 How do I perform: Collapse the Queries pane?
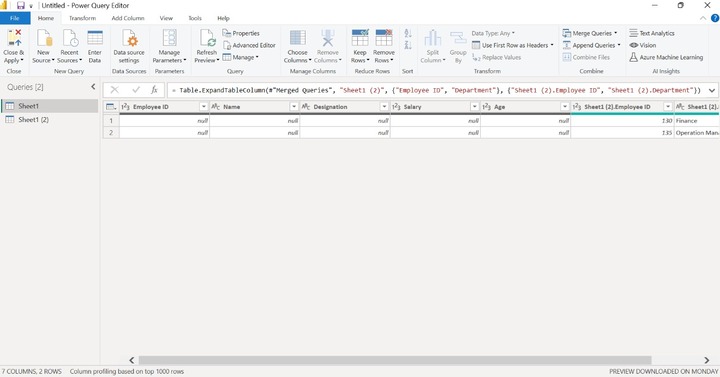click(x=93, y=86)
